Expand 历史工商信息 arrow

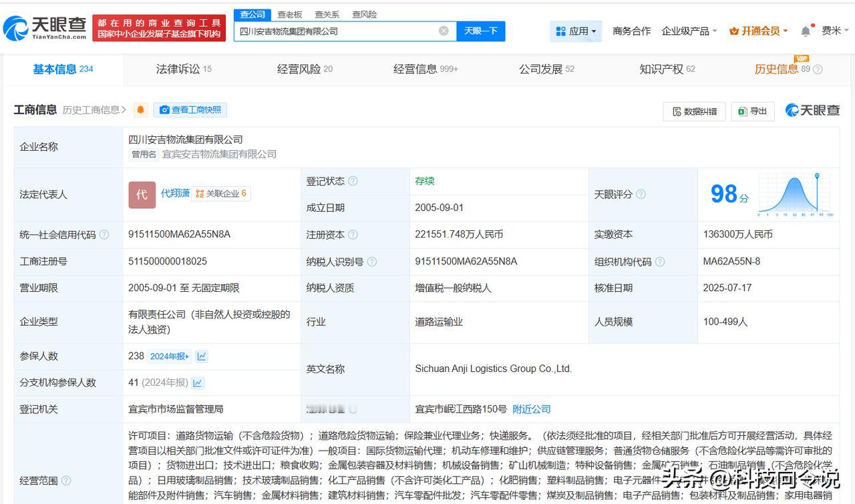pos(124,110)
